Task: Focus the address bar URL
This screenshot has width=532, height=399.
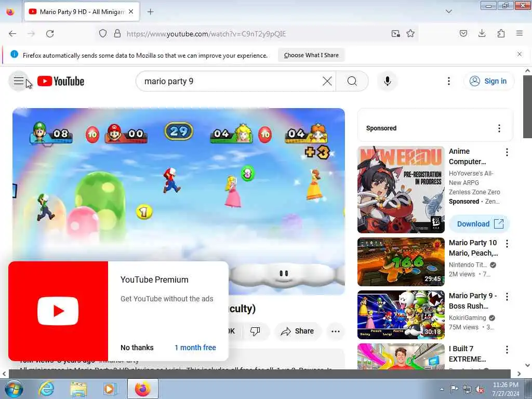Action: [x=206, y=34]
